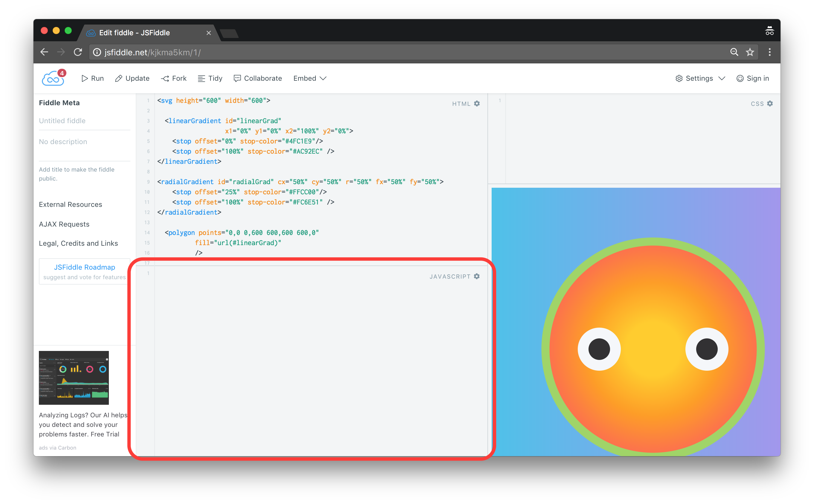Click the browser back navigation arrow
Viewport: 814px width, 504px height.
(46, 52)
